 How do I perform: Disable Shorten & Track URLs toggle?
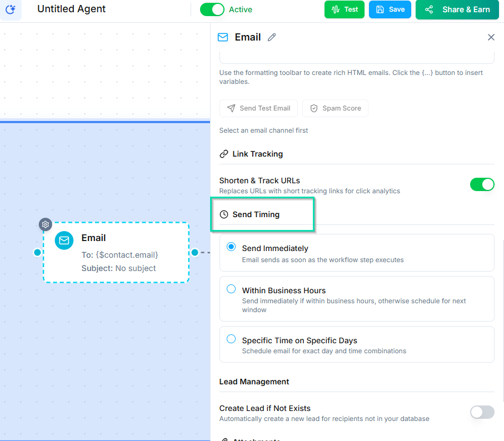point(482,184)
